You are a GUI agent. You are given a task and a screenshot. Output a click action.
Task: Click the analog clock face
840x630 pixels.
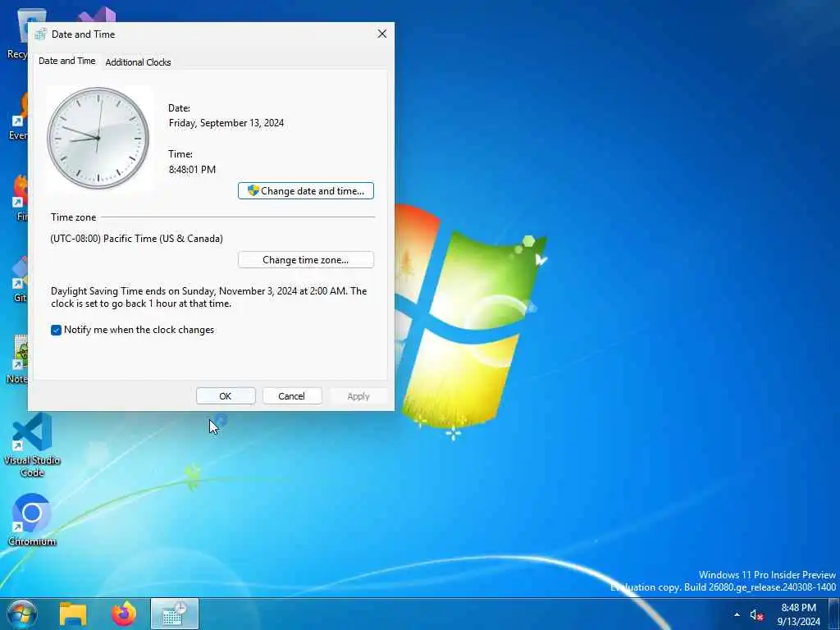tap(98, 138)
